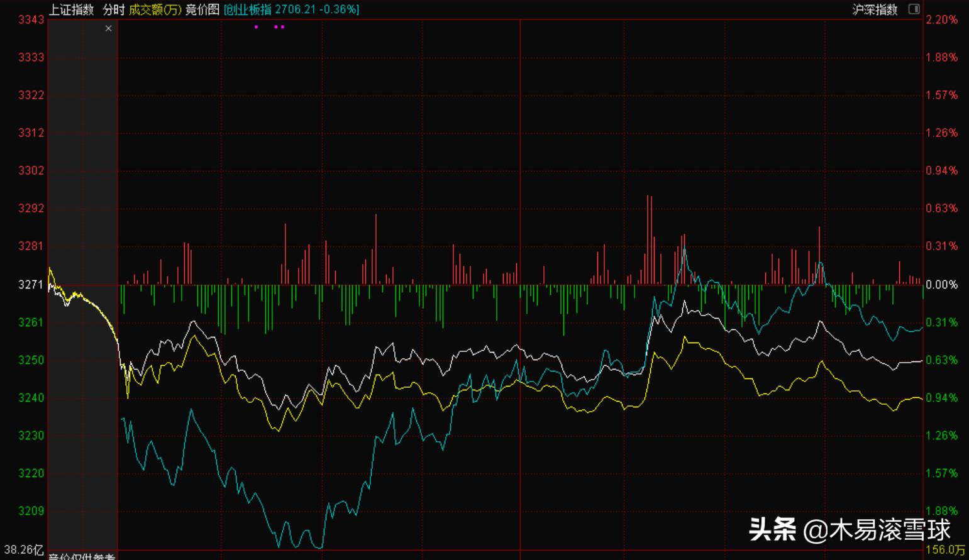Open the 竞价图 auction chart
The height and width of the screenshot is (560, 969).
pos(202,9)
